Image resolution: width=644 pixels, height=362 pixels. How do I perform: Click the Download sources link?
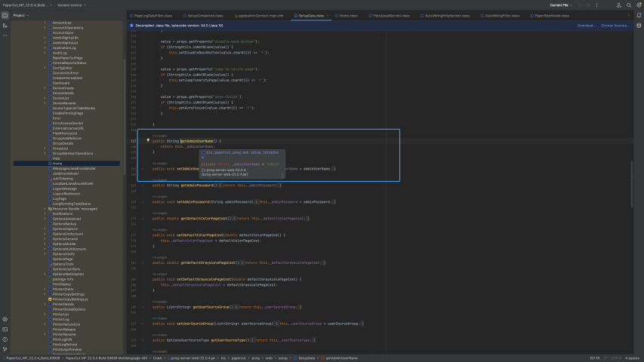tap(586, 26)
